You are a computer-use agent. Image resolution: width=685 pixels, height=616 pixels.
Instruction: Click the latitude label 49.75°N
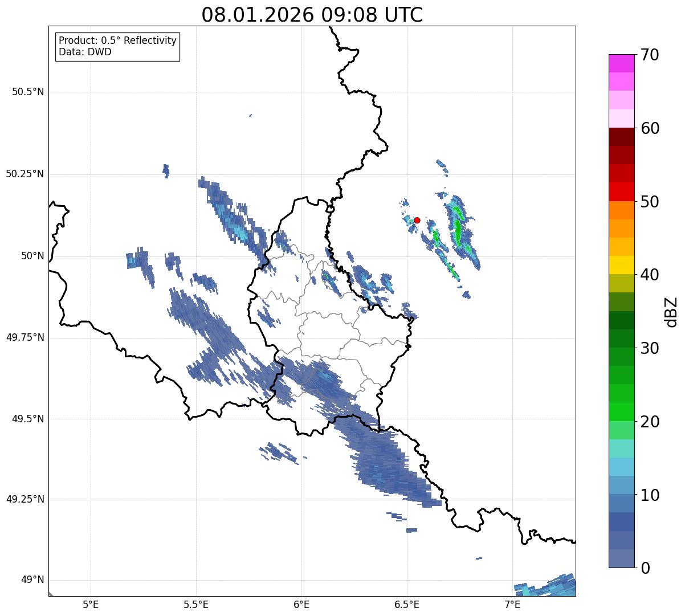[x=25, y=337]
